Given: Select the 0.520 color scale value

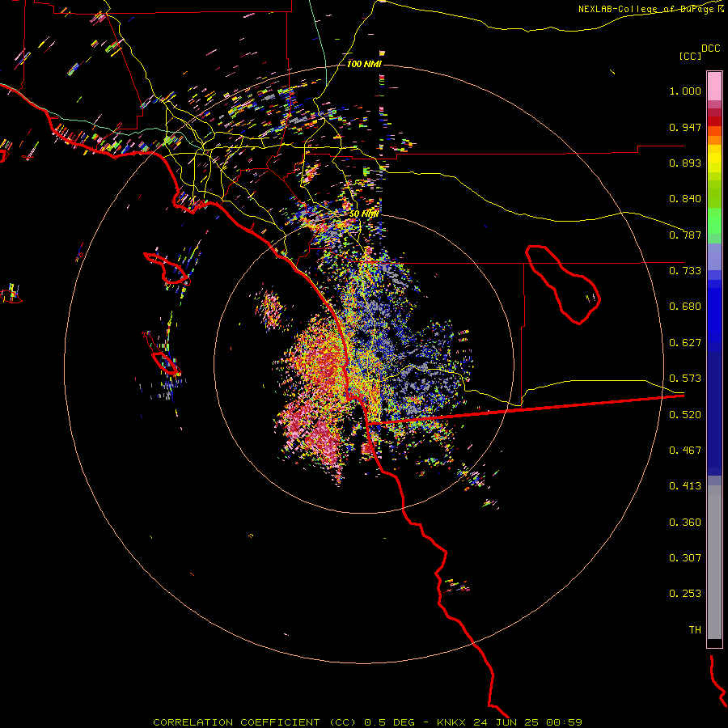Looking at the screenshot, I should coord(685,415).
